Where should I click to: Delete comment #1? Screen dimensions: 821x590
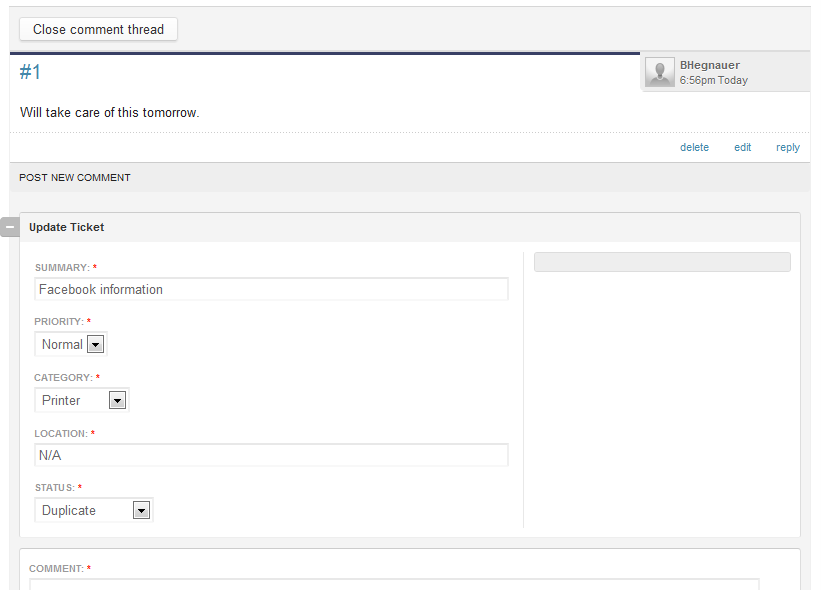coord(694,148)
